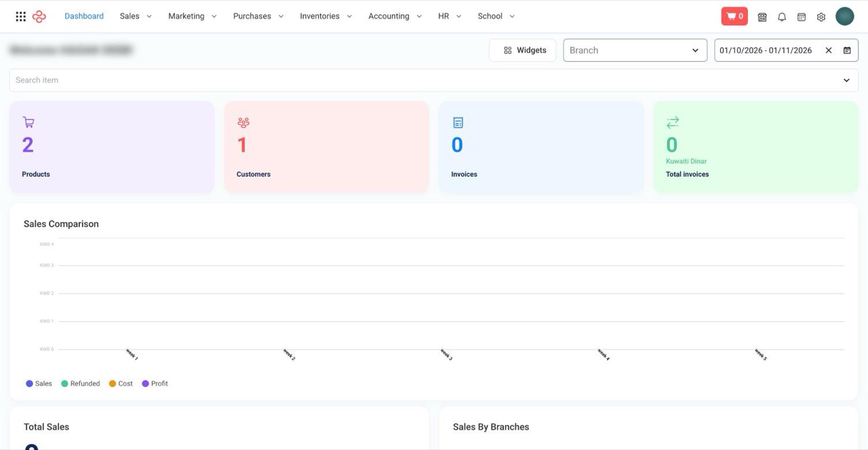Open the red shopping cart button

(x=734, y=16)
